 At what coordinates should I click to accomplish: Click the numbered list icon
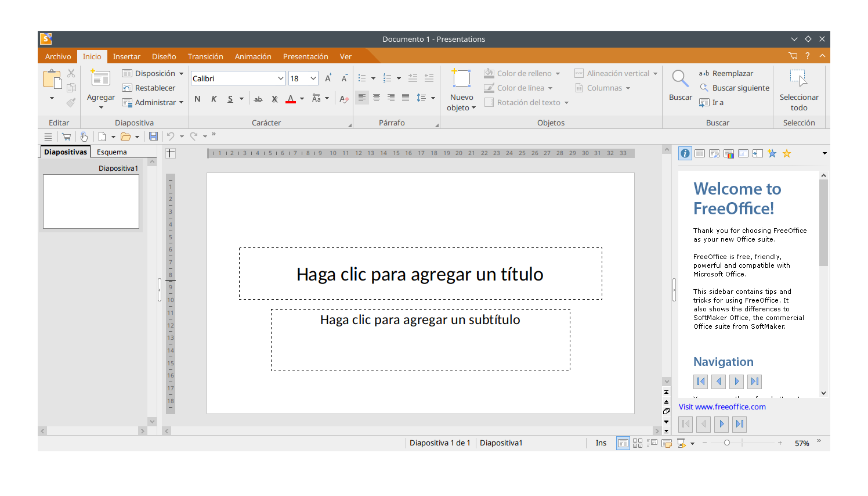click(388, 78)
